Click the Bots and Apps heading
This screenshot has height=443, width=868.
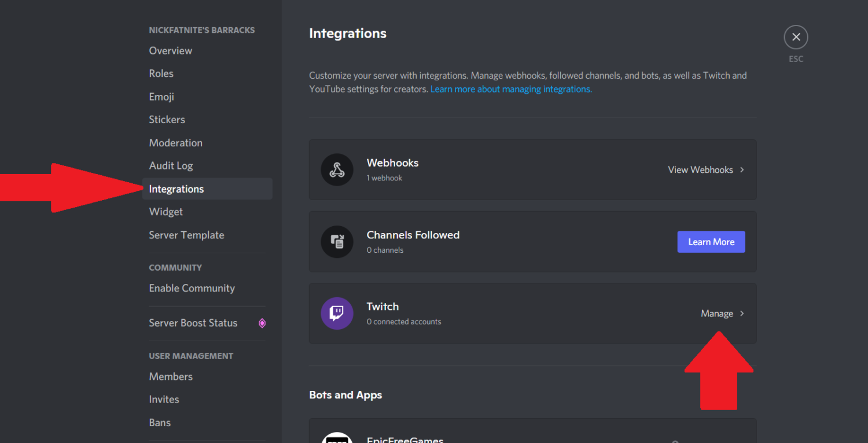coord(345,395)
